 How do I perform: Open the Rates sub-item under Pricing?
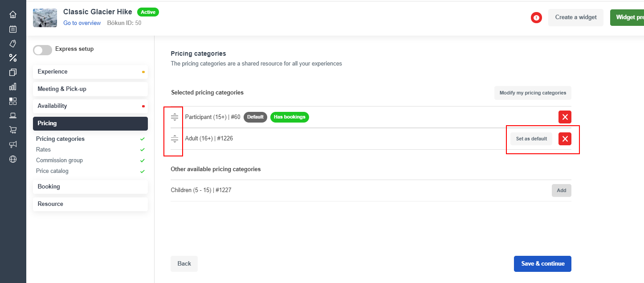(x=44, y=150)
